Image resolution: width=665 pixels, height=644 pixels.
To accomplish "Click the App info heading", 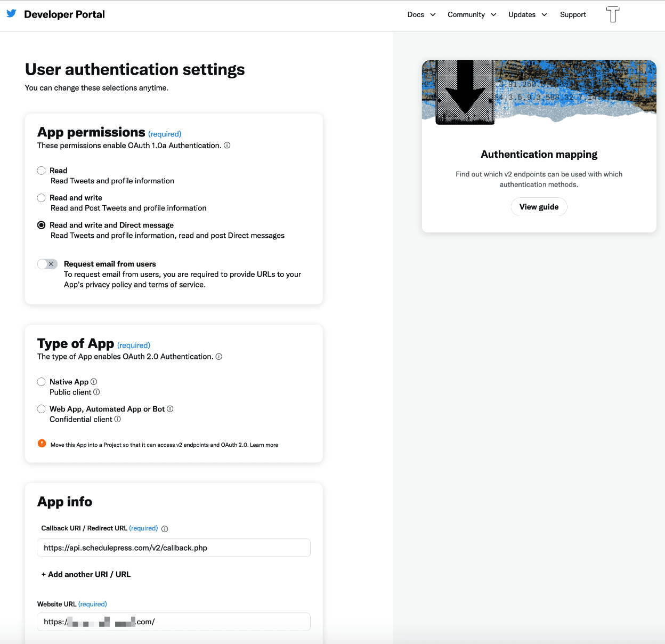I will 64,502.
